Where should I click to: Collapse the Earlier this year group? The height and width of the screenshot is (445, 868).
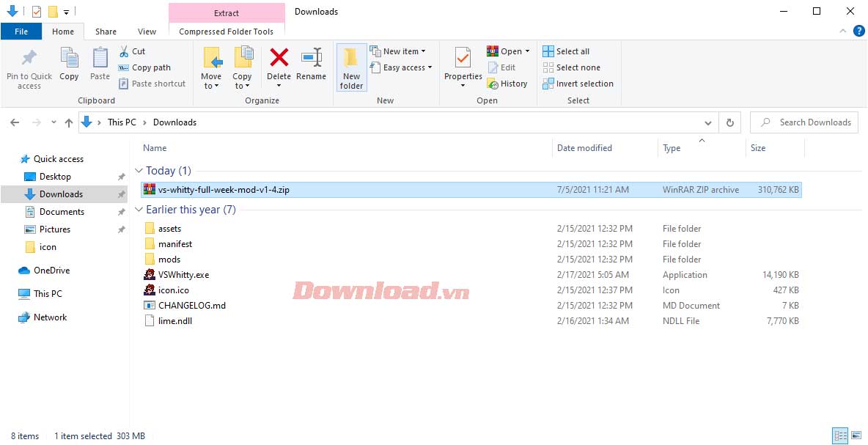(x=139, y=210)
